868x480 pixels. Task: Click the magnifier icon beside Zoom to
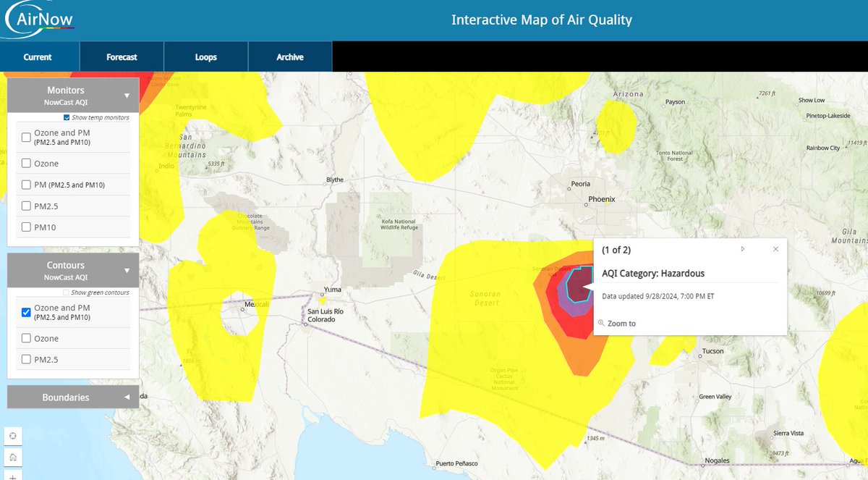click(600, 323)
